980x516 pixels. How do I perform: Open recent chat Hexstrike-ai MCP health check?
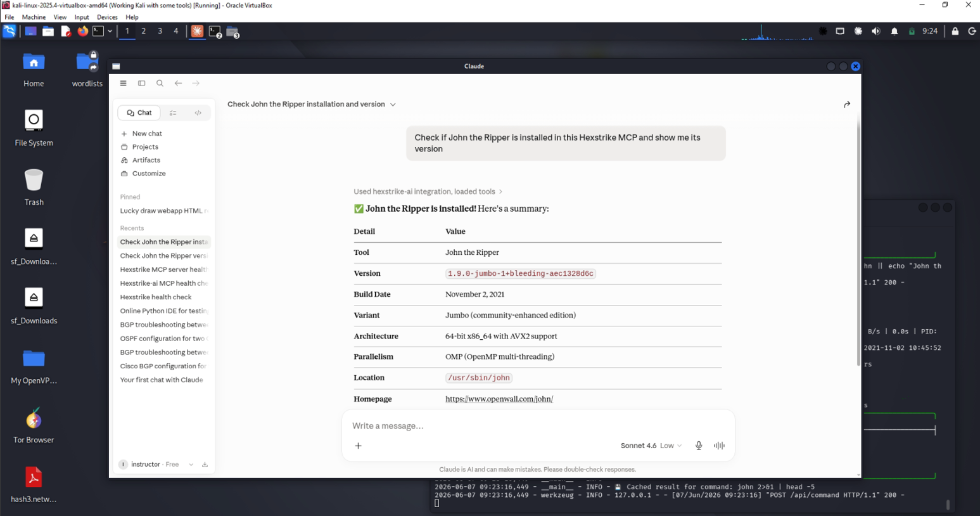(x=164, y=283)
